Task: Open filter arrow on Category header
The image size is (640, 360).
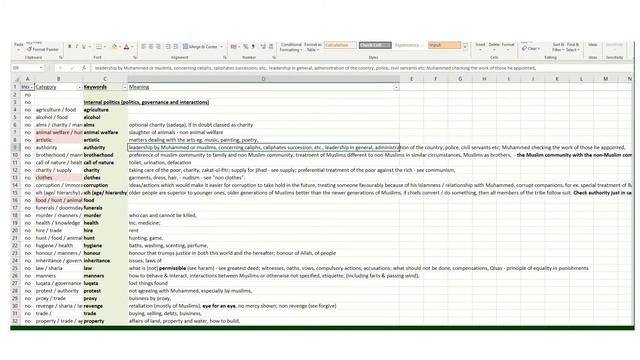Action: 79,87
